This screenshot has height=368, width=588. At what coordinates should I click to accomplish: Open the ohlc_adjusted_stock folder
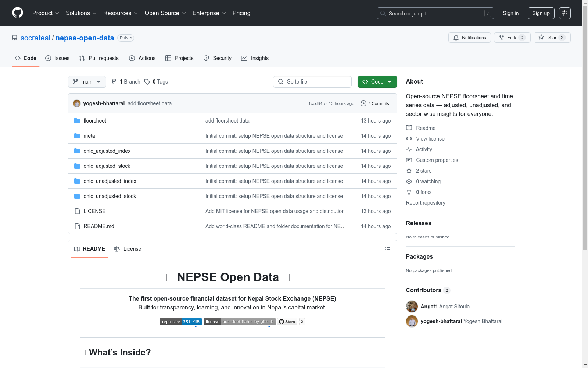coord(107,166)
